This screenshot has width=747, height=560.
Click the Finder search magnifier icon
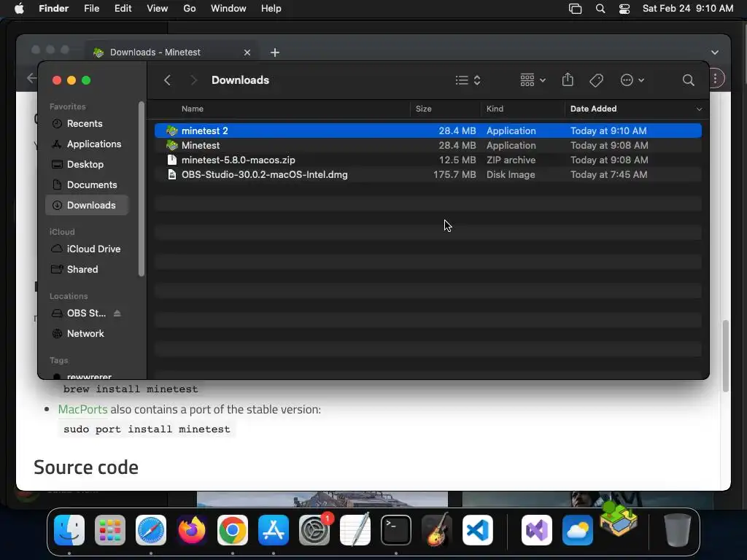pyautogui.click(x=688, y=80)
